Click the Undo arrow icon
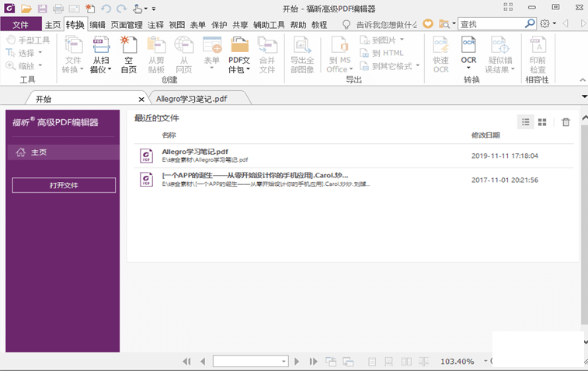Image resolution: width=588 pixels, height=371 pixels. tap(106, 9)
